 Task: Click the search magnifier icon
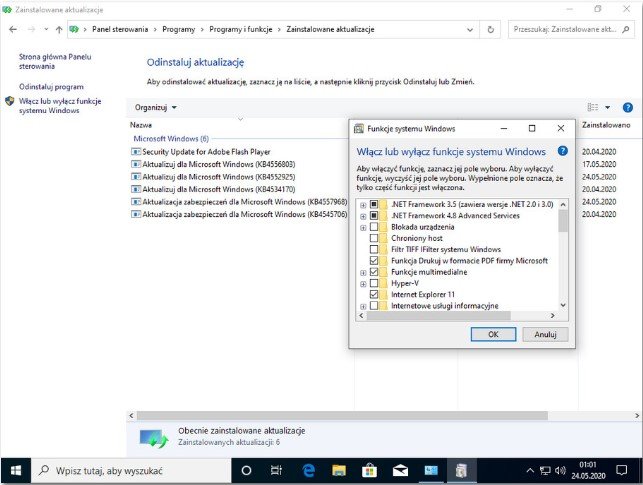(626, 30)
